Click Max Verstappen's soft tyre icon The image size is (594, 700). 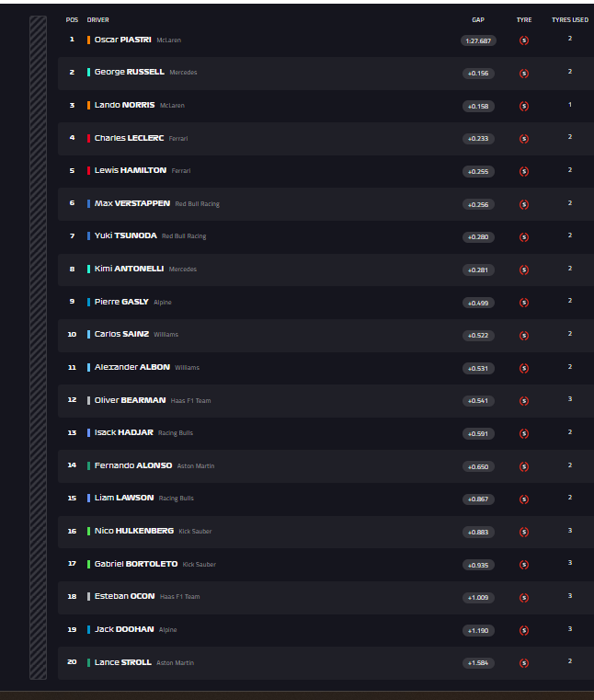pos(524,204)
